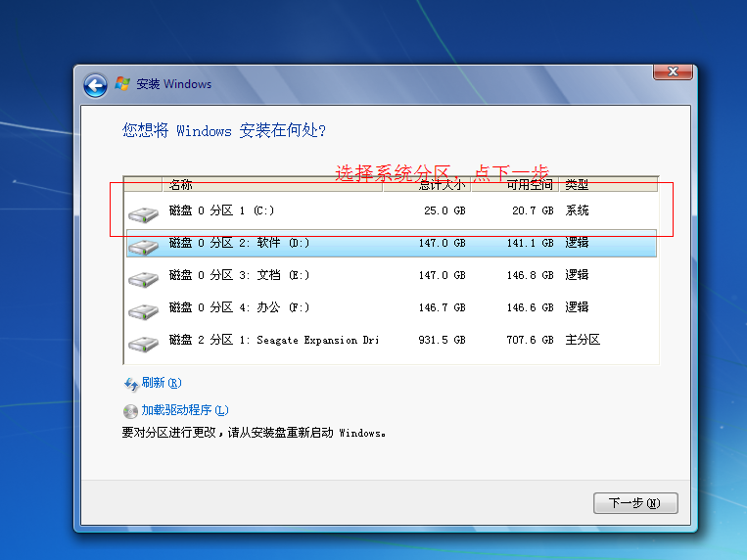Click the 总计大小 column header

coord(427,184)
